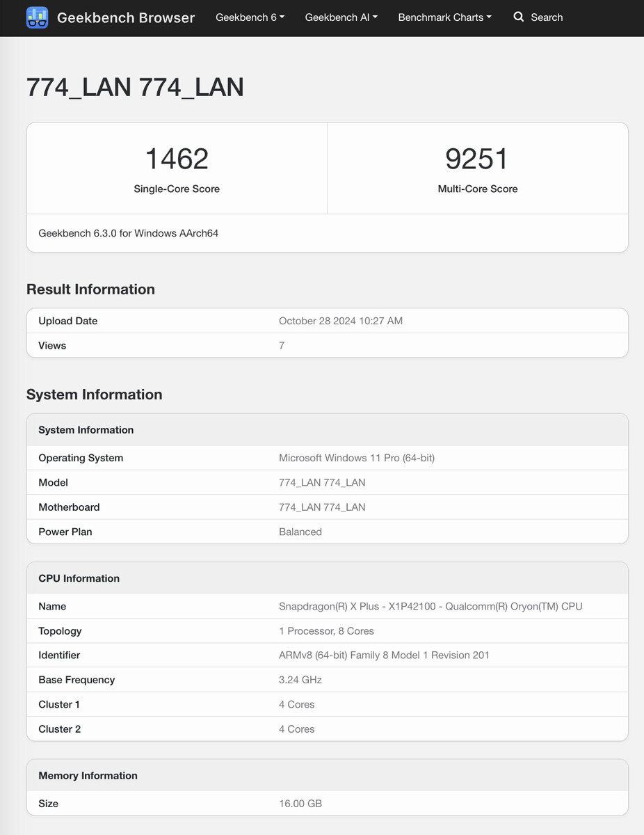Click the 16.00 GB memory size value

tap(300, 804)
